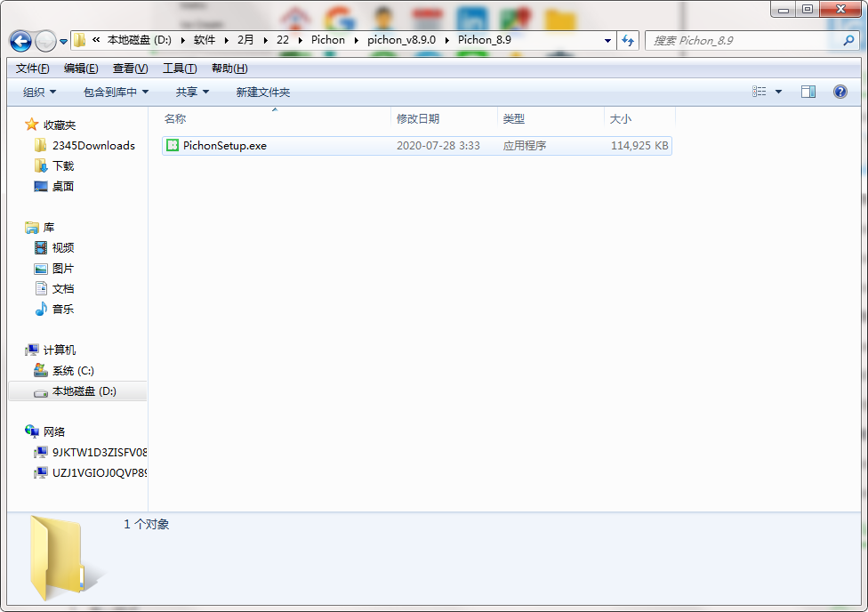Image resolution: width=868 pixels, height=612 pixels.
Task: Open 系统 (C:) drive
Action: pos(64,371)
